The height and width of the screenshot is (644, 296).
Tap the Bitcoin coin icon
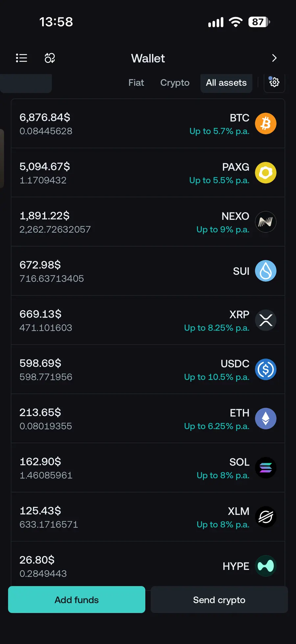[x=266, y=124]
